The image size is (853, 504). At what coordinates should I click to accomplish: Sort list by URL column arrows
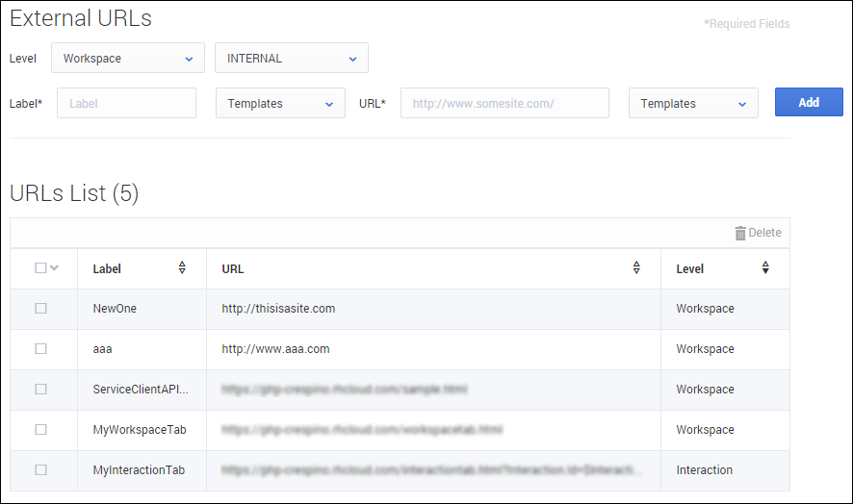[x=636, y=268]
